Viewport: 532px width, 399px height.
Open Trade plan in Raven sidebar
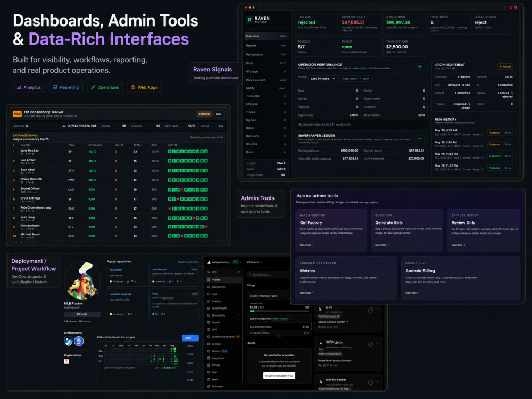coord(266,96)
